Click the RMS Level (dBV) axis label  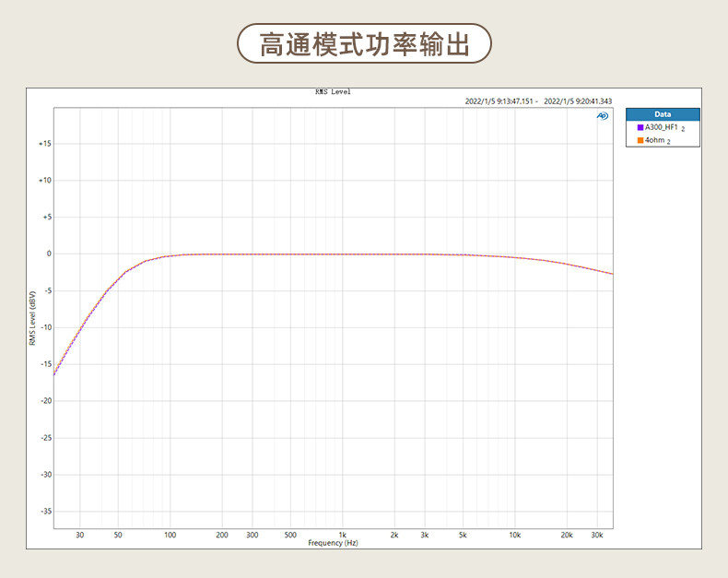32,318
